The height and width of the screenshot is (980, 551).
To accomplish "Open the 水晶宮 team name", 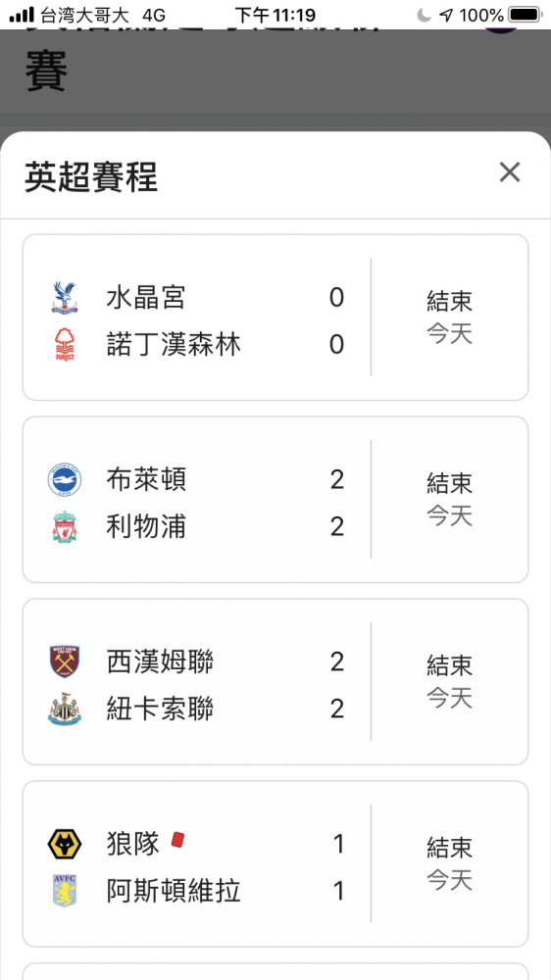I will click(146, 298).
